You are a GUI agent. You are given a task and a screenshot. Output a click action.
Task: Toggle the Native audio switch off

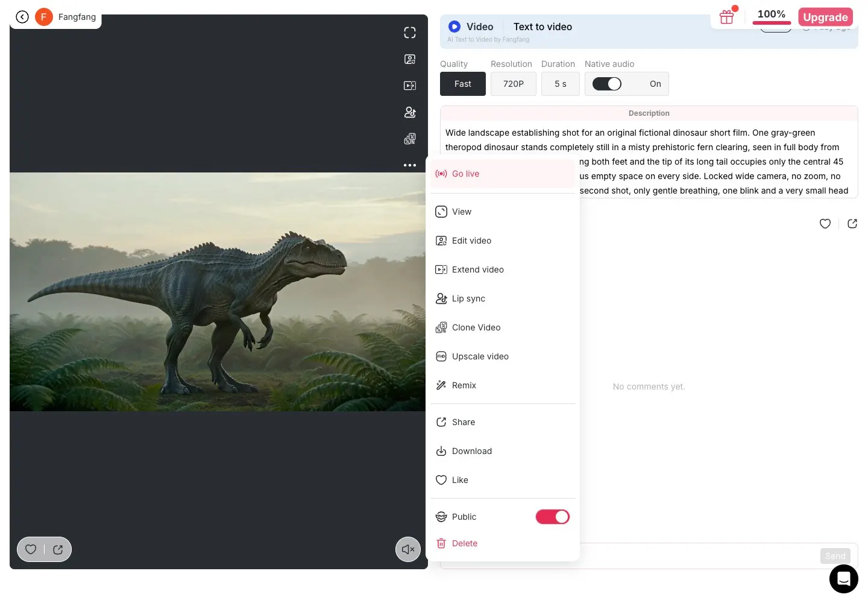(x=607, y=84)
